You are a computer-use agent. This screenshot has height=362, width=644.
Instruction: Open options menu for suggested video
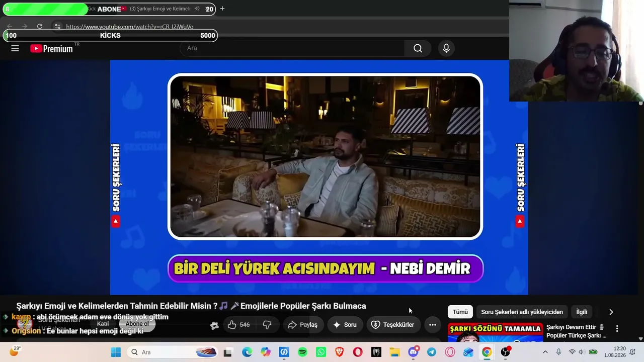(617, 329)
